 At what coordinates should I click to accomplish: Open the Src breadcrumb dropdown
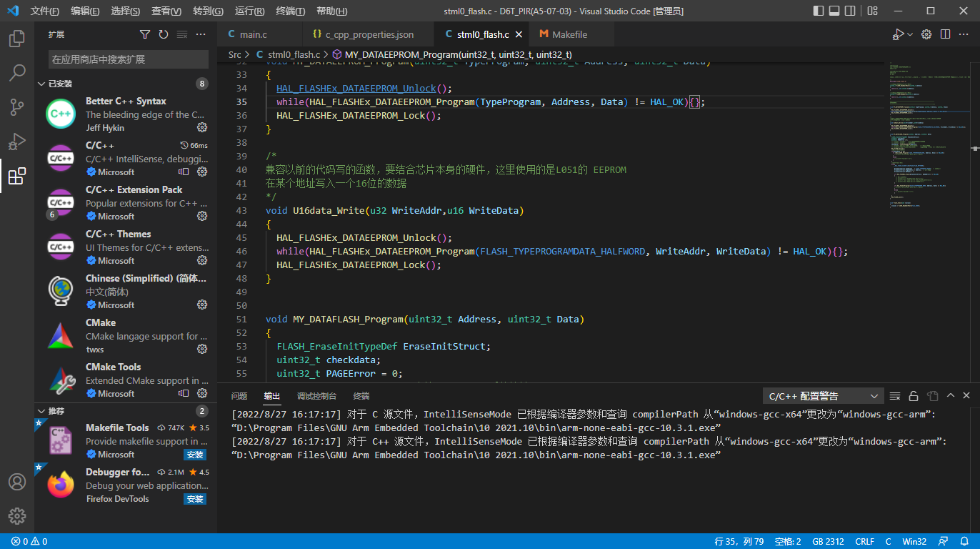click(235, 54)
